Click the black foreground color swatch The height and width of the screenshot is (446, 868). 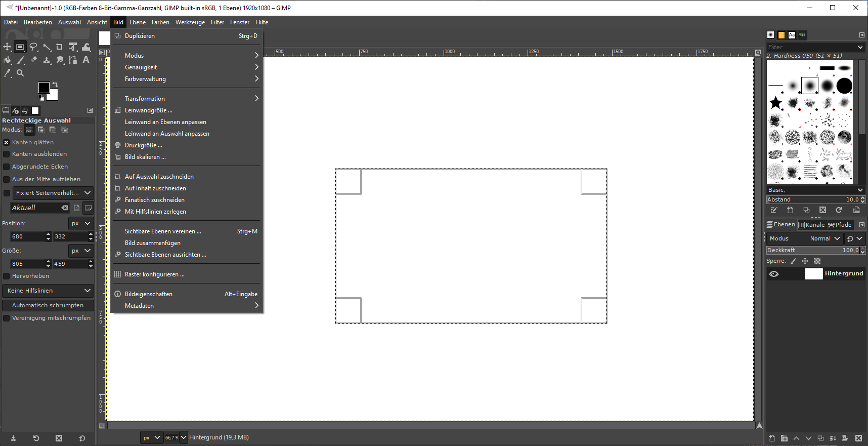point(44,87)
